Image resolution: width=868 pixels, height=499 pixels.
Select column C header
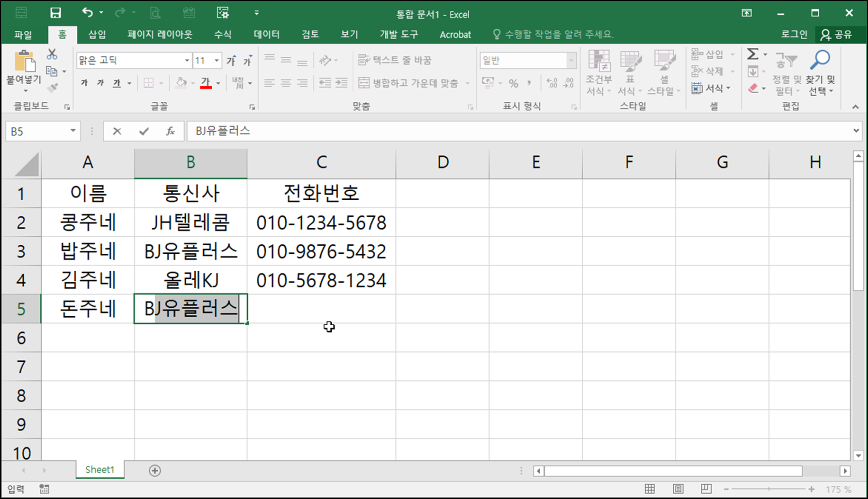pos(321,162)
